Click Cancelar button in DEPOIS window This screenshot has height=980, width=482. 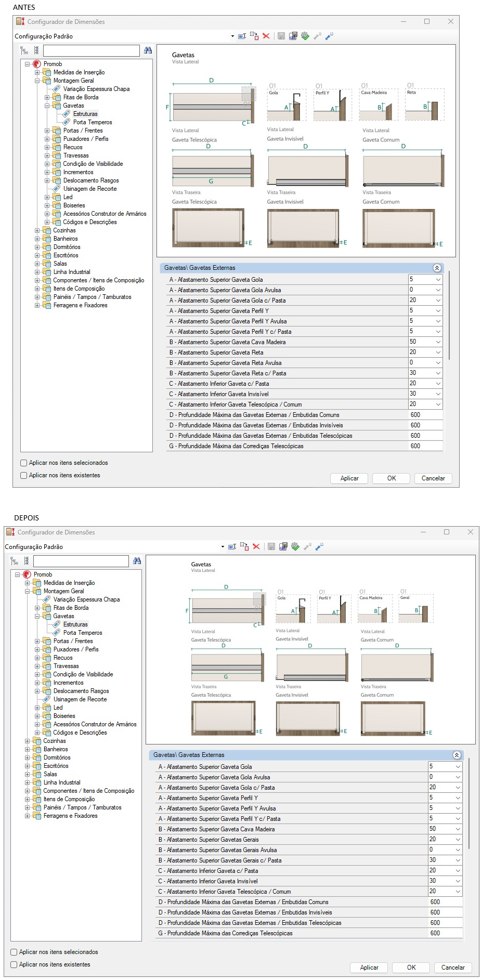[453, 968]
